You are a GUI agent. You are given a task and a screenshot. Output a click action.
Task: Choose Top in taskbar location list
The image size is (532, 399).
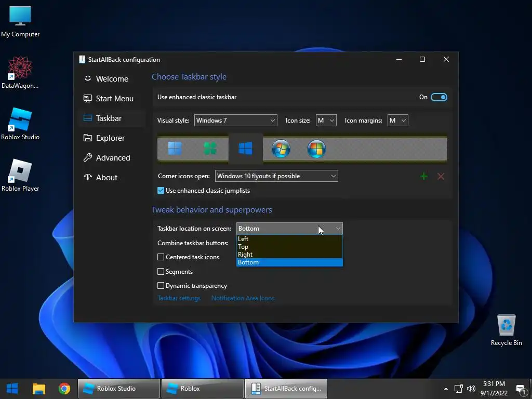289,247
